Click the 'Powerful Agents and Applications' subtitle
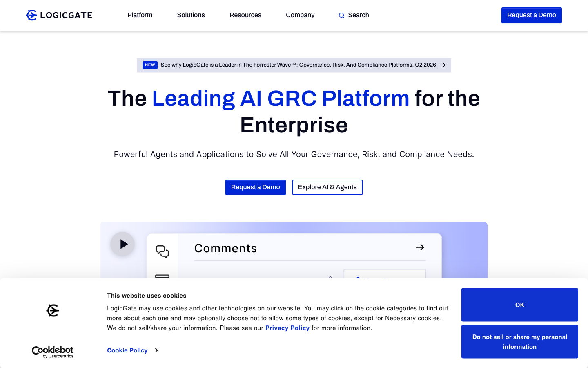 [294, 154]
